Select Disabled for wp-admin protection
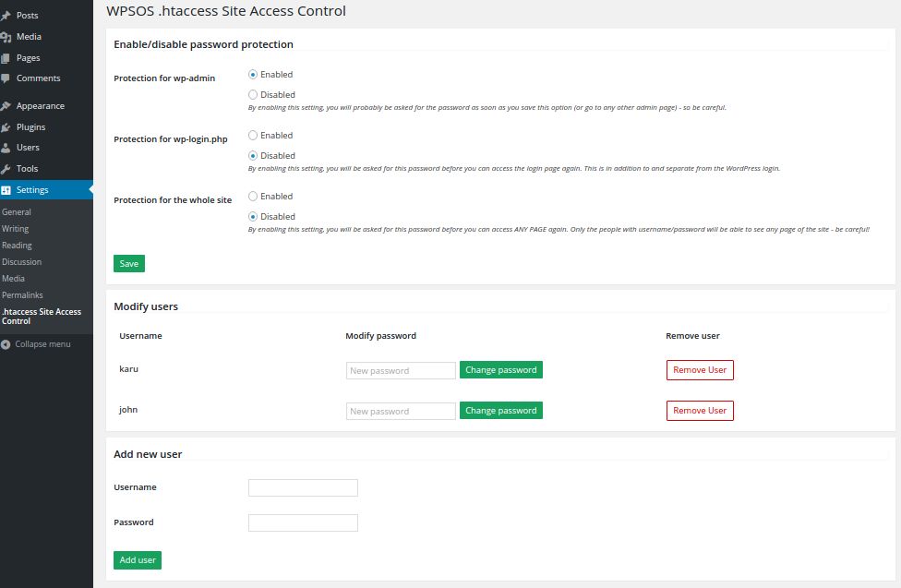The height and width of the screenshot is (588, 901). (x=253, y=95)
